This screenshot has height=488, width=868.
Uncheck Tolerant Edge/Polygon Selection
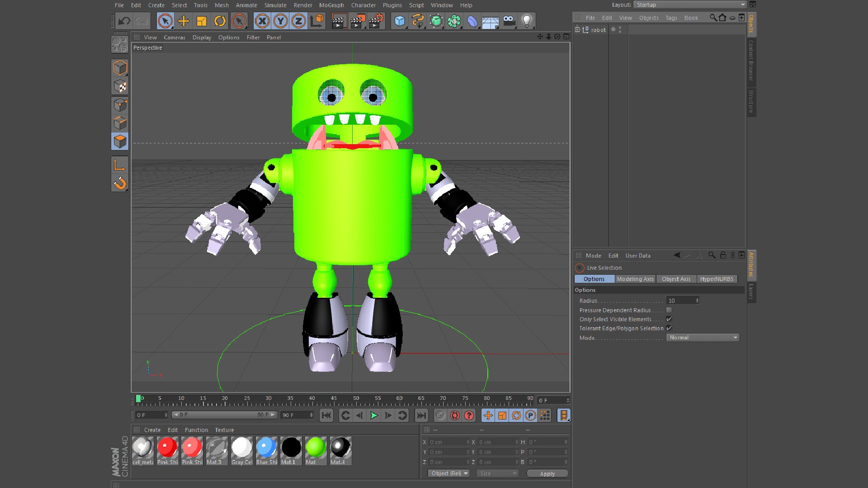[669, 328]
